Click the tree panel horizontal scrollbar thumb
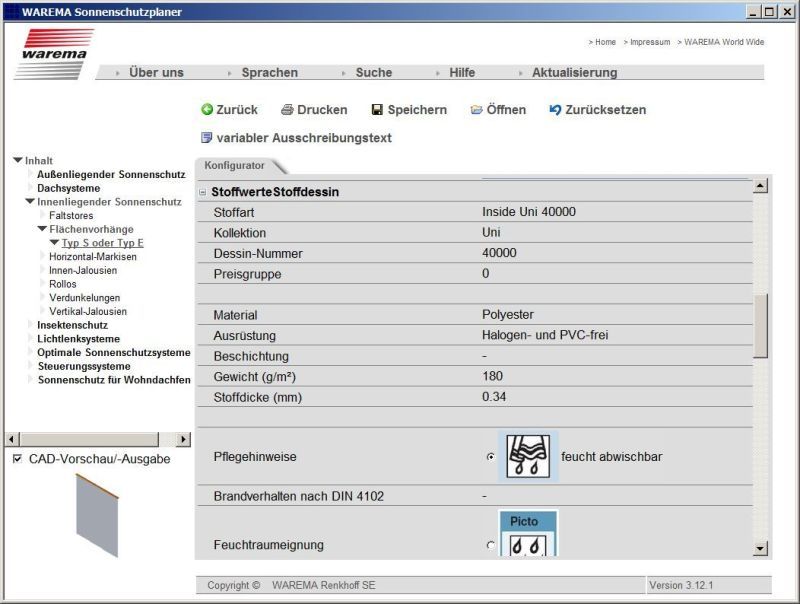 pos(89,439)
